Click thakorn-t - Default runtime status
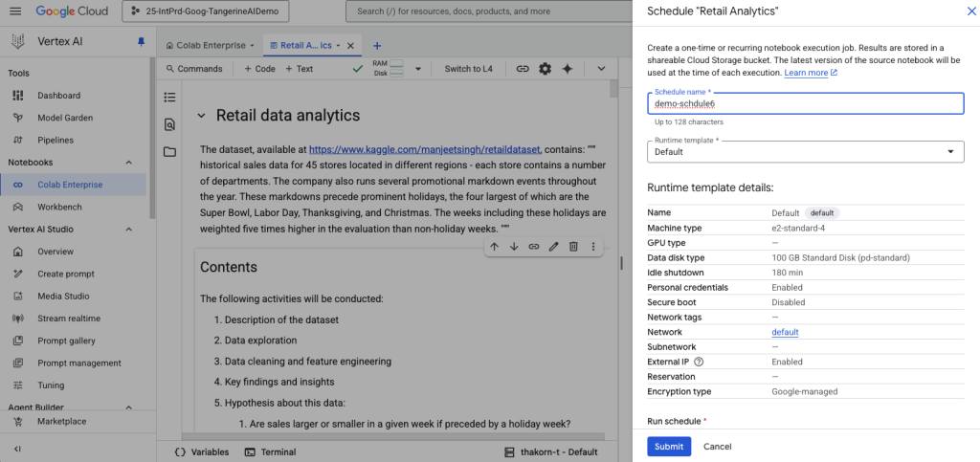The image size is (980, 462). tap(550, 452)
